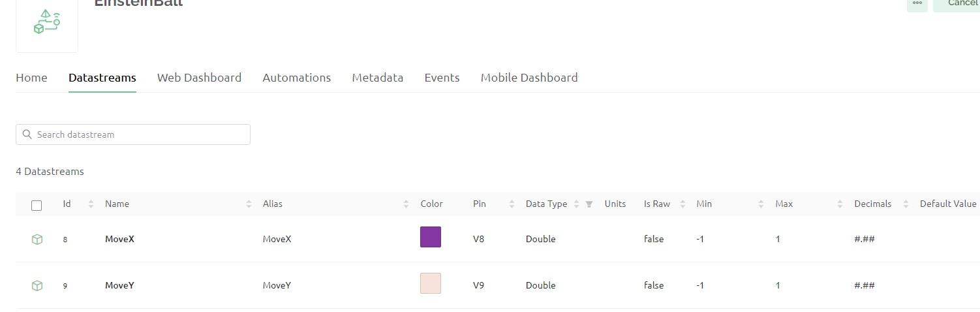Switch to the Web Dashboard tab
The image size is (980, 312).
point(199,78)
